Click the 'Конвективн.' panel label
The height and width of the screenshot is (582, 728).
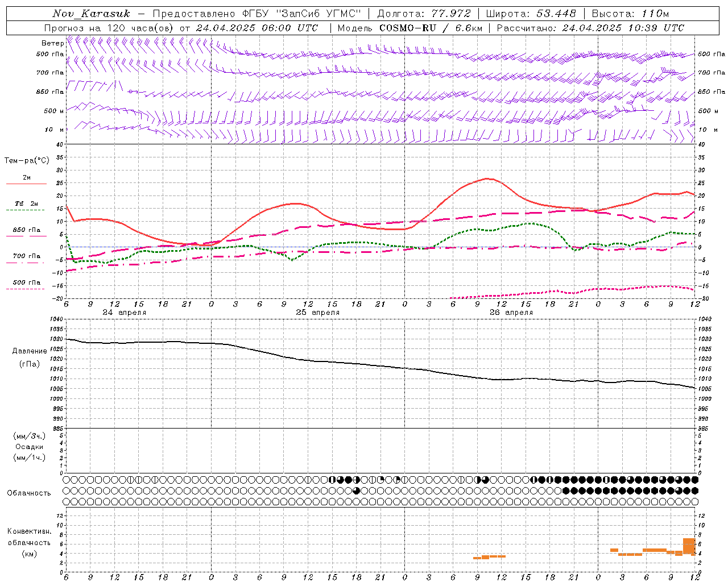coord(29,531)
